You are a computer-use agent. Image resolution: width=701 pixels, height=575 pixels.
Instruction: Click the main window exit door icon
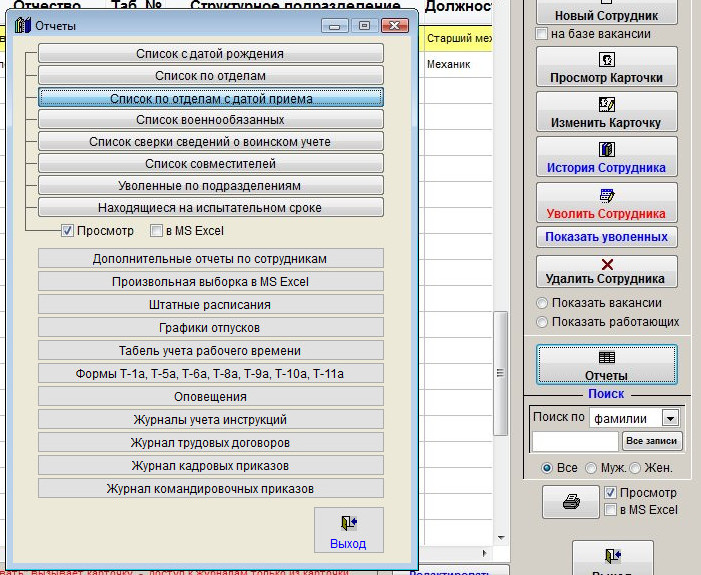612,555
